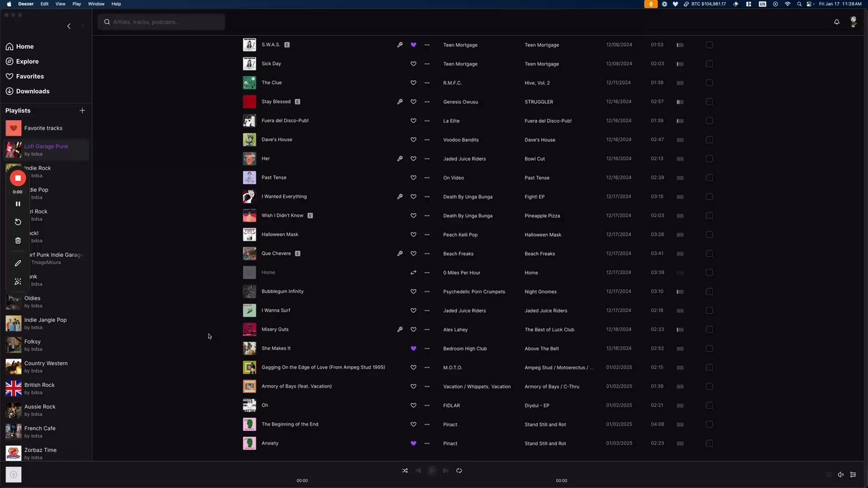Viewport: 868px width, 488px height.
Task: Select checkbox for Dave's House row
Action: tap(709, 140)
